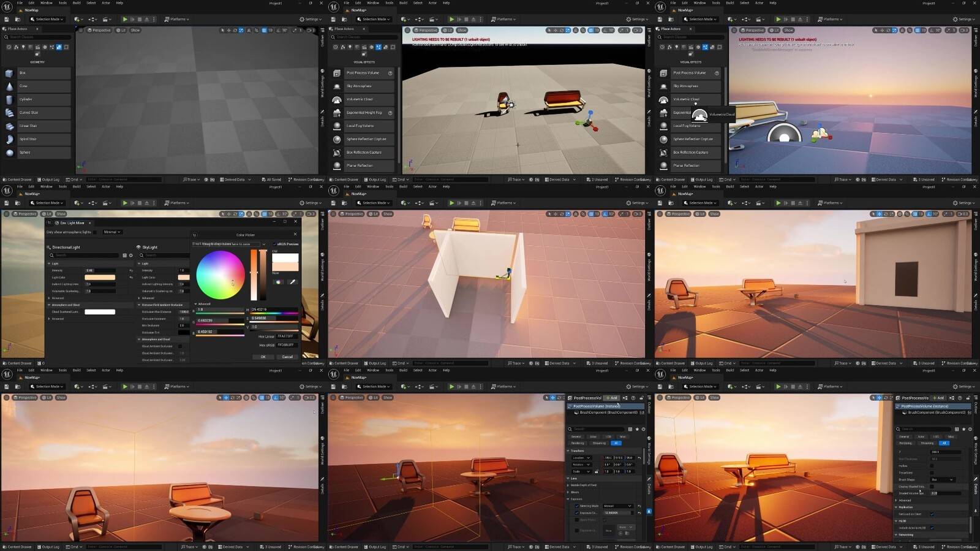Toggle sRGB Preview checkbox in Color Picker
The height and width of the screenshot is (551, 980).
274,244
